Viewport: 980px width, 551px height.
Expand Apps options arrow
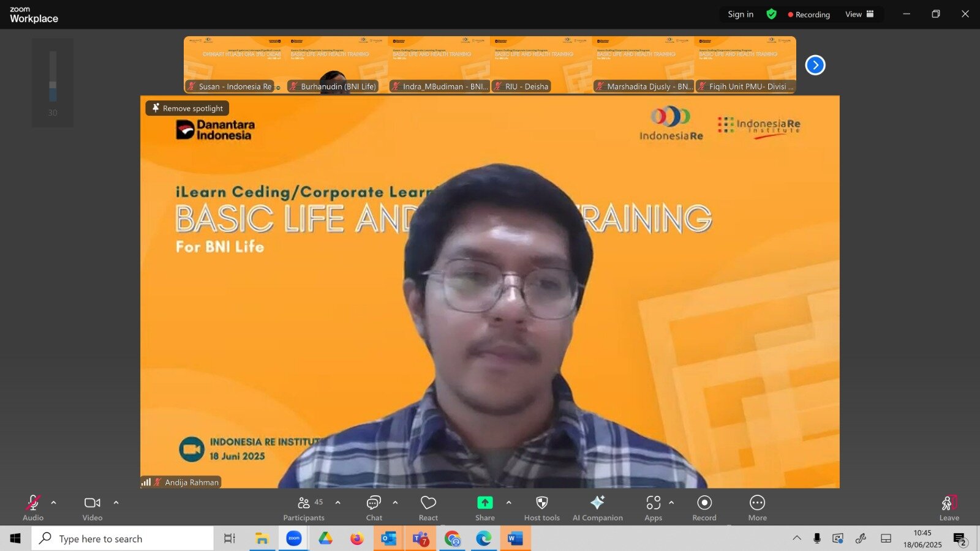click(671, 503)
